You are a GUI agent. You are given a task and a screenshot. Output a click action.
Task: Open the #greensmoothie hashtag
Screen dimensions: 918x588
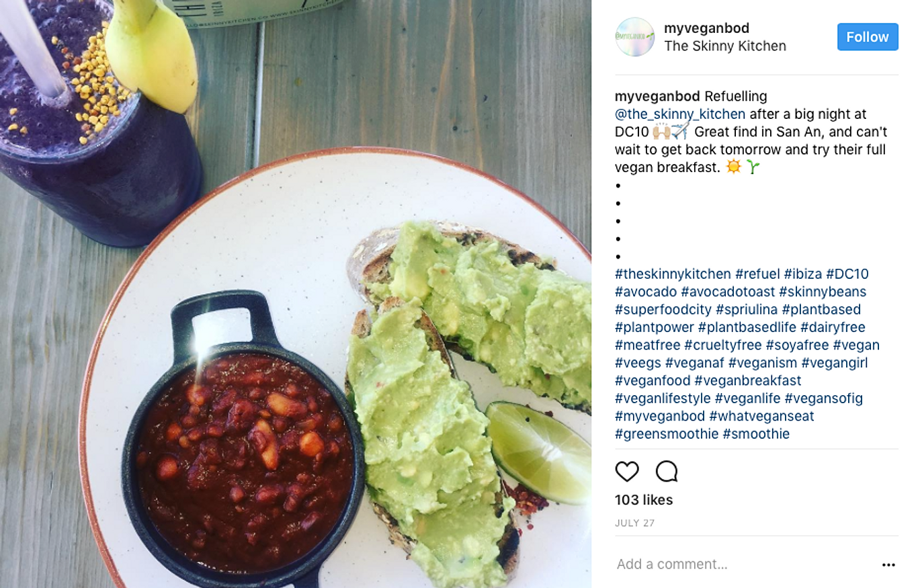(667, 434)
